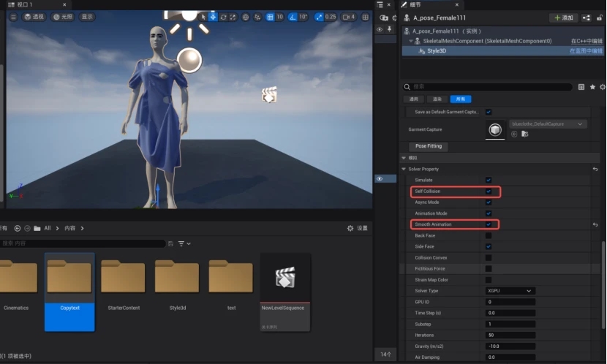Toggle rotation angle snapping icon

[x=293, y=17]
